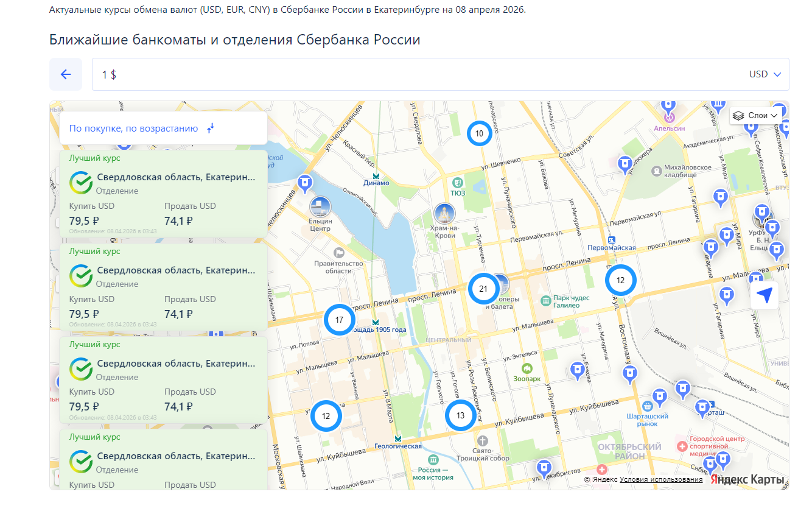Go back using the left arrow button
Screen dimensions: 812x514
point(66,74)
